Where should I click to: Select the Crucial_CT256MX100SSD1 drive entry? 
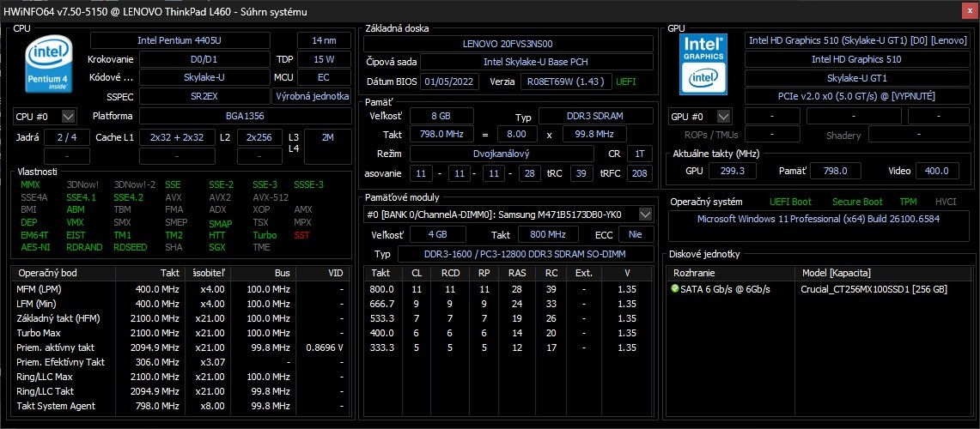click(x=873, y=289)
